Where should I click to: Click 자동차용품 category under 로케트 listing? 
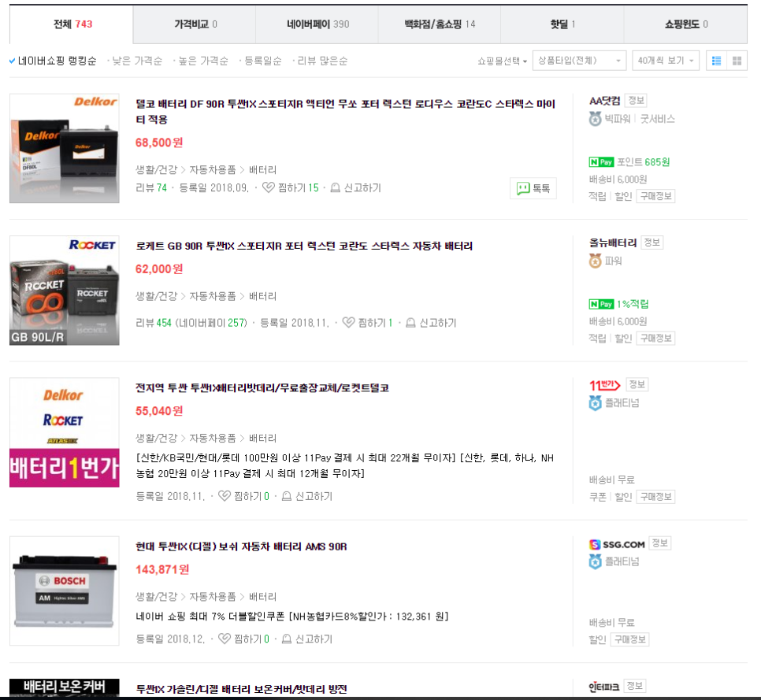[213, 296]
